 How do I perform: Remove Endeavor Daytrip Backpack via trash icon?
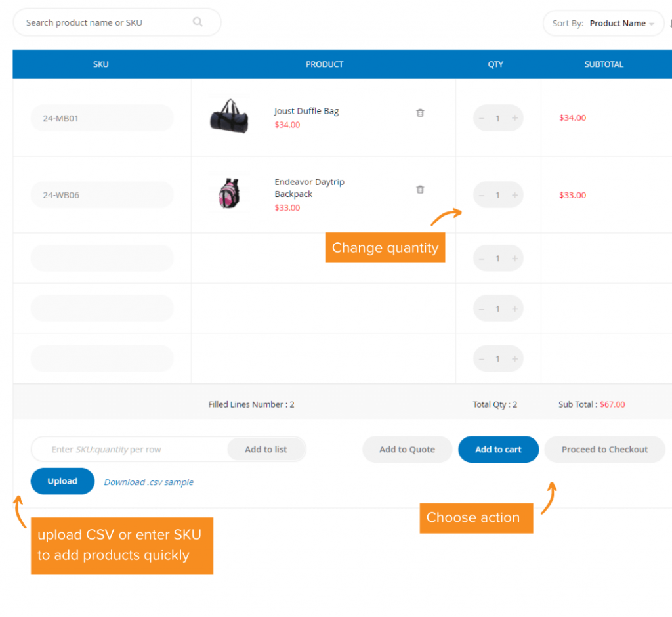click(x=420, y=190)
